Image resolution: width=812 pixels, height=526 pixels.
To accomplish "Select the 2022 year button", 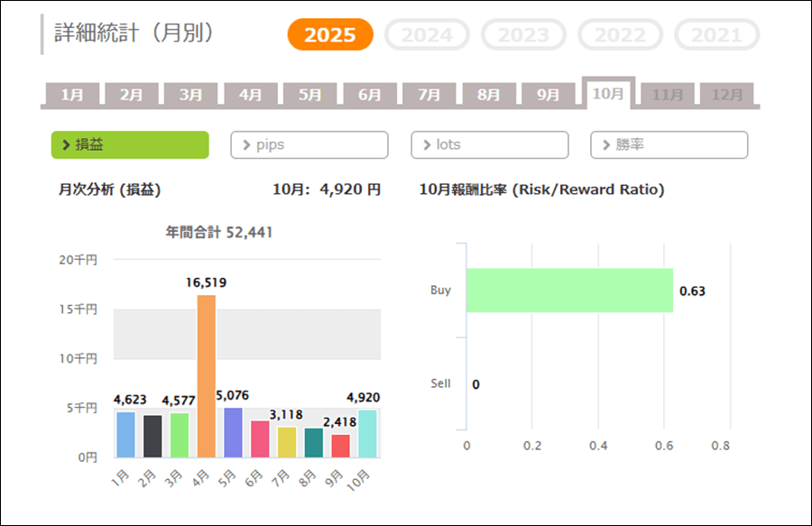I will point(620,35).
